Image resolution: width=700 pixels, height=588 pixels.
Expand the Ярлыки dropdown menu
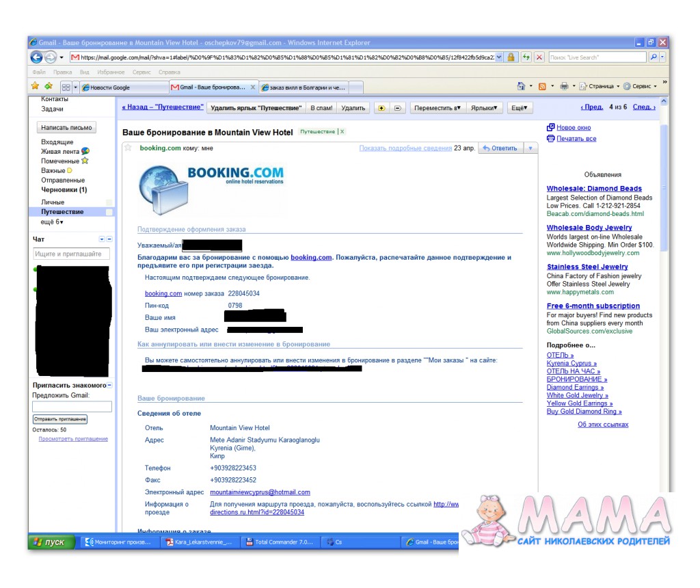pyautogui.click(x=485, y=107)
